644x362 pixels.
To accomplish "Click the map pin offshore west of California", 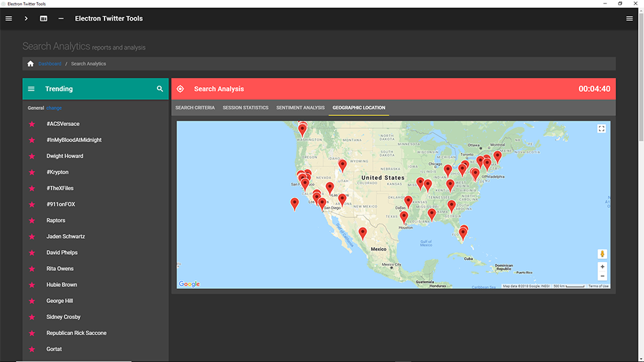I will coord(294,204).
